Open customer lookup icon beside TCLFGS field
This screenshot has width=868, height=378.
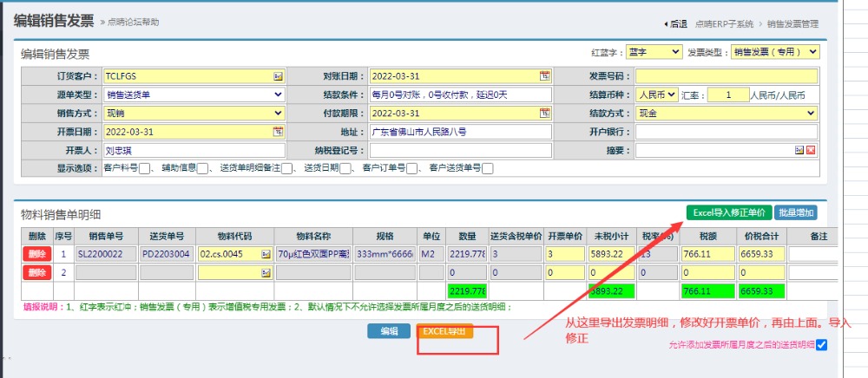coord(279,76)
